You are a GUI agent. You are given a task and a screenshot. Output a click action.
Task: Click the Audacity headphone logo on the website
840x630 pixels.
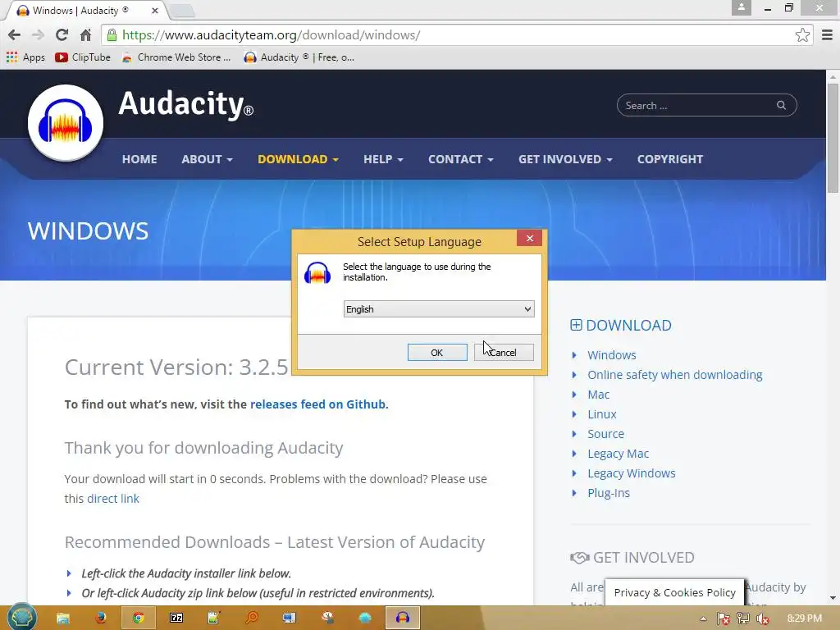[x=66, y=123]
